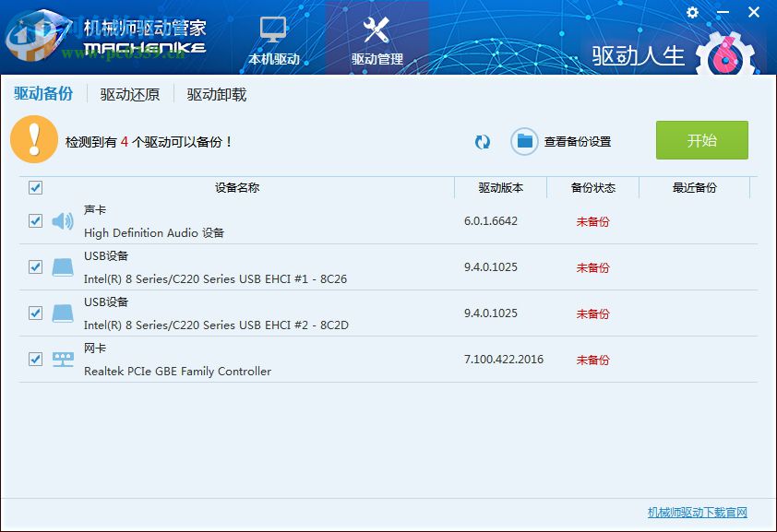
Task: Switch to the 驱动还原 tab
Action: click(x=128, y=93)
